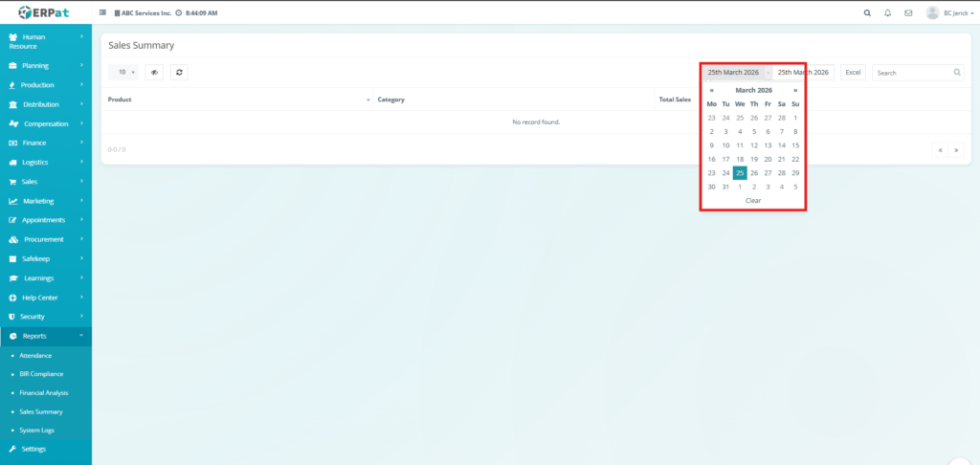Go to the next month in calendar
The width and height of the screenshot is (980, 465).
point(795,90)
